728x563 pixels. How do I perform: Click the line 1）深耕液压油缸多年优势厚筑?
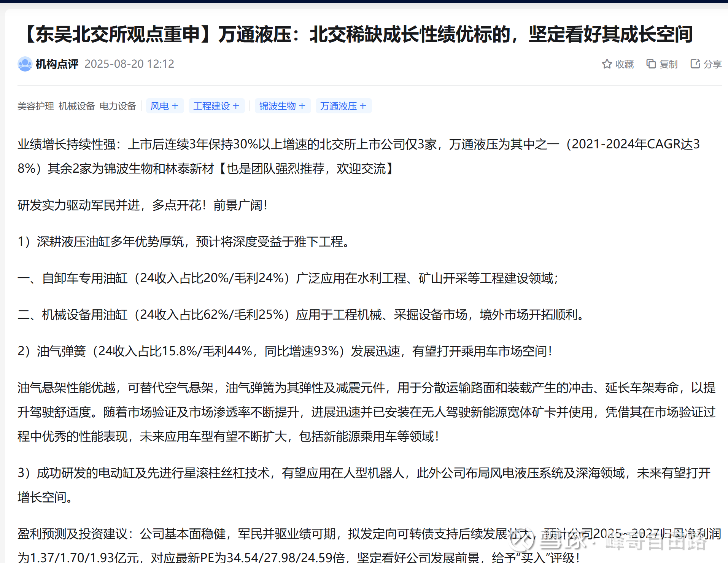[184, 242]
